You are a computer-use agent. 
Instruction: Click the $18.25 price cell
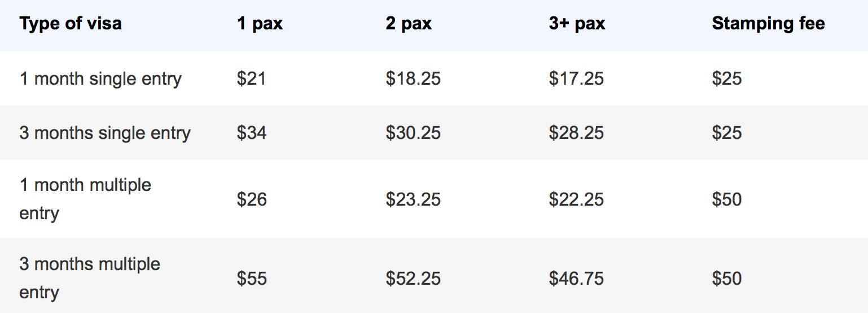(x=413, y=78)
